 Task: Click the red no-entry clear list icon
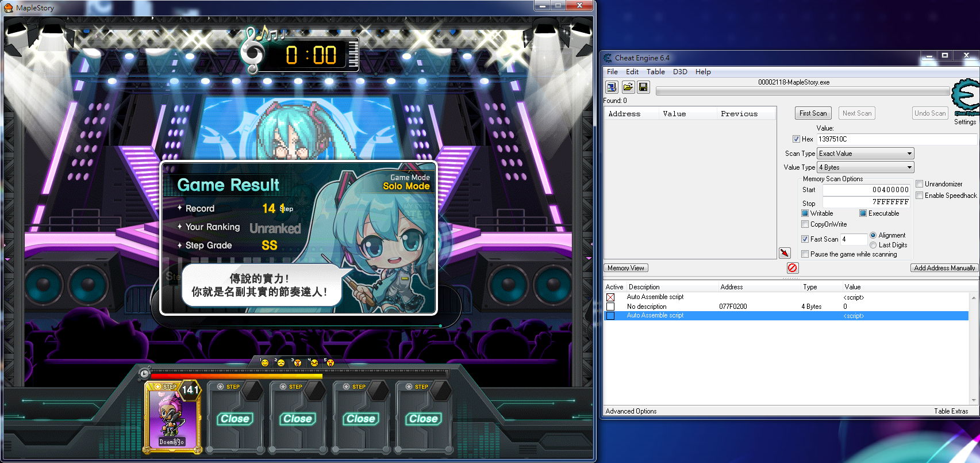pyautogui.click(x=793, y=267)
